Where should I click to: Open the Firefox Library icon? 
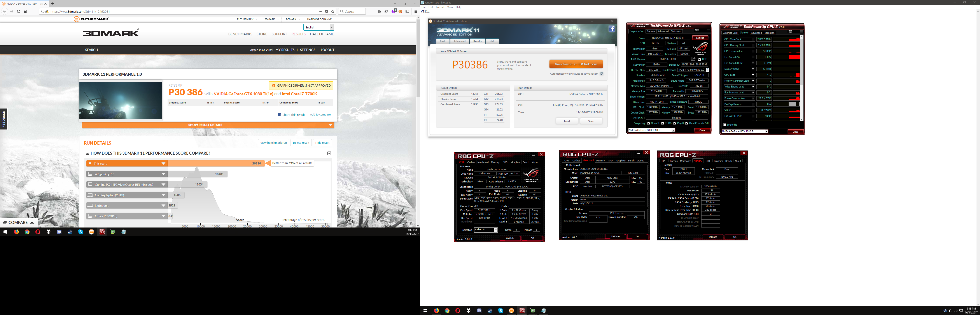coord(379,11)
